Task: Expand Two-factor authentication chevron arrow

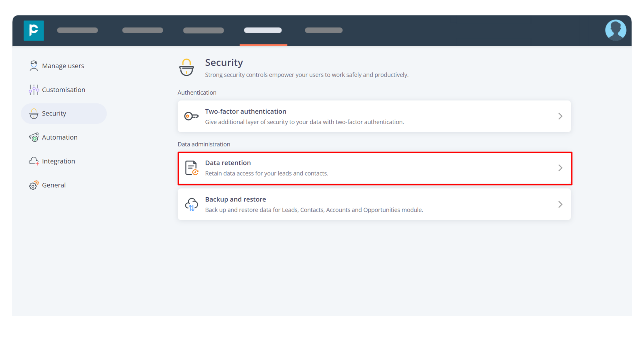Action: click(x=560, y=116)
